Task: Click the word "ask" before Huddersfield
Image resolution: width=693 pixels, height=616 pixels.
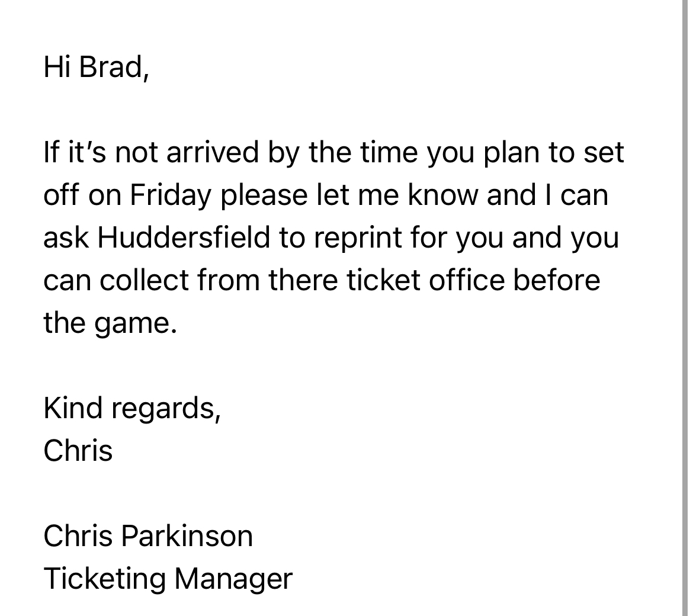Action: tap(66, 238)
